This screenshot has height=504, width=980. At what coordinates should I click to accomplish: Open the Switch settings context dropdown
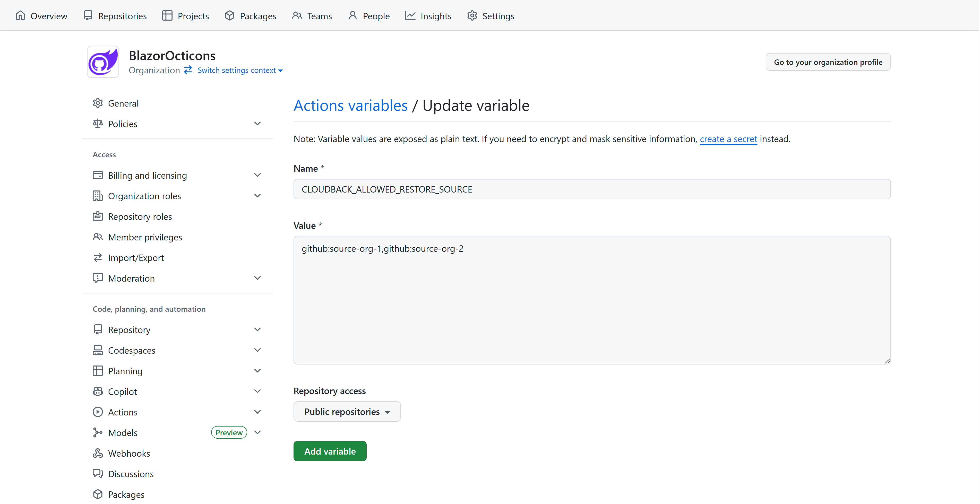pyautogui.click(x=240, y=70)
